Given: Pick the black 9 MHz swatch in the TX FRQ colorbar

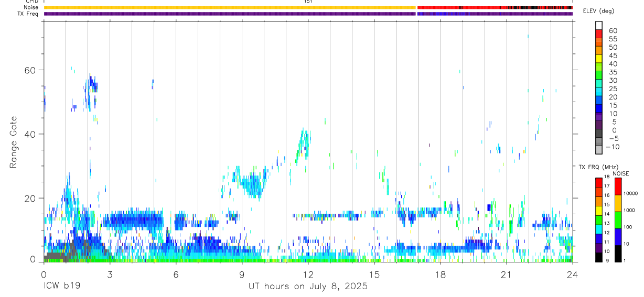Looking at the screenshot, I should click(599, 258).
